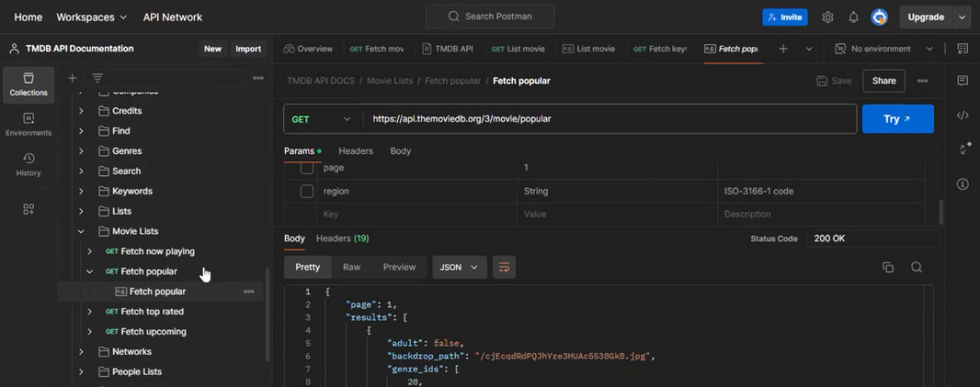The height and width of the screenshot is (387, 980).
Task: Open the notifications bell
Action: (x=854, y=17)
